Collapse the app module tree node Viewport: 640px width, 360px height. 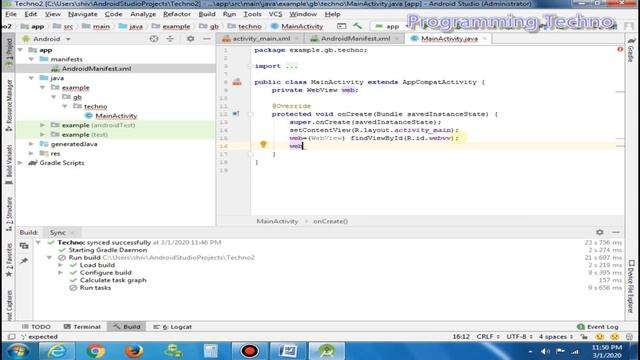point(20,50)
